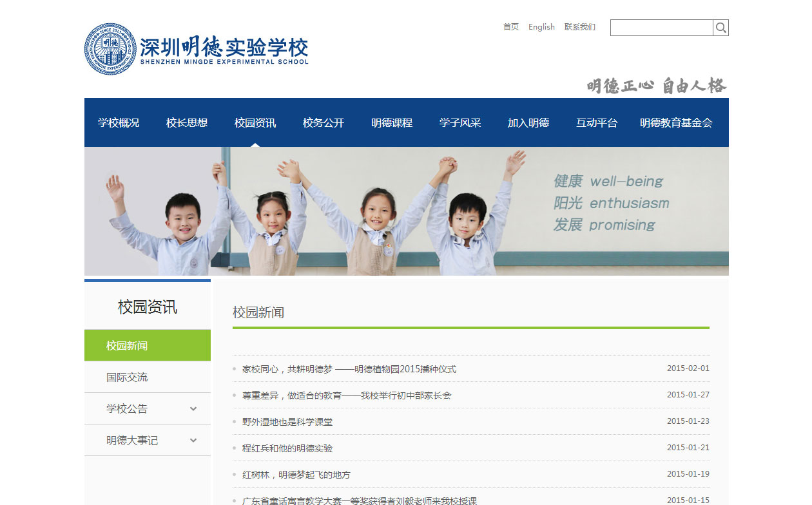Open the 学子风采 menu
The width and height of the screenshot is (812, 505).
pos(460,122)
